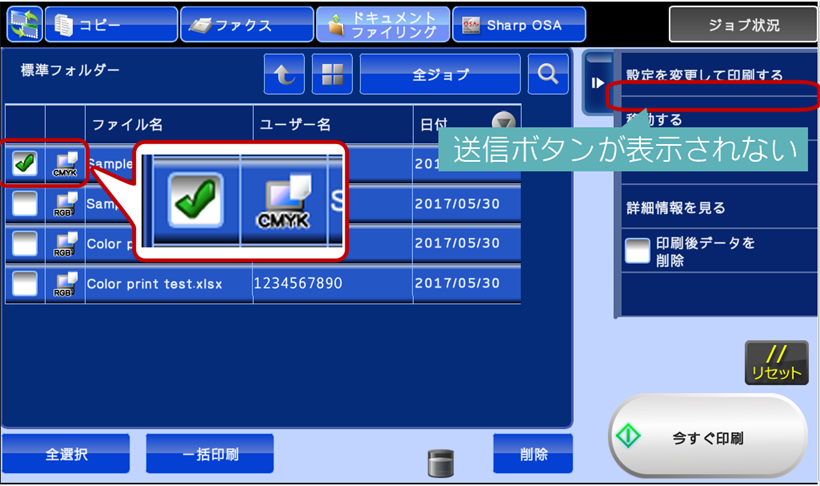Switch to the コピー mode tab
The image size is (820, 486).
coord(111,25)
